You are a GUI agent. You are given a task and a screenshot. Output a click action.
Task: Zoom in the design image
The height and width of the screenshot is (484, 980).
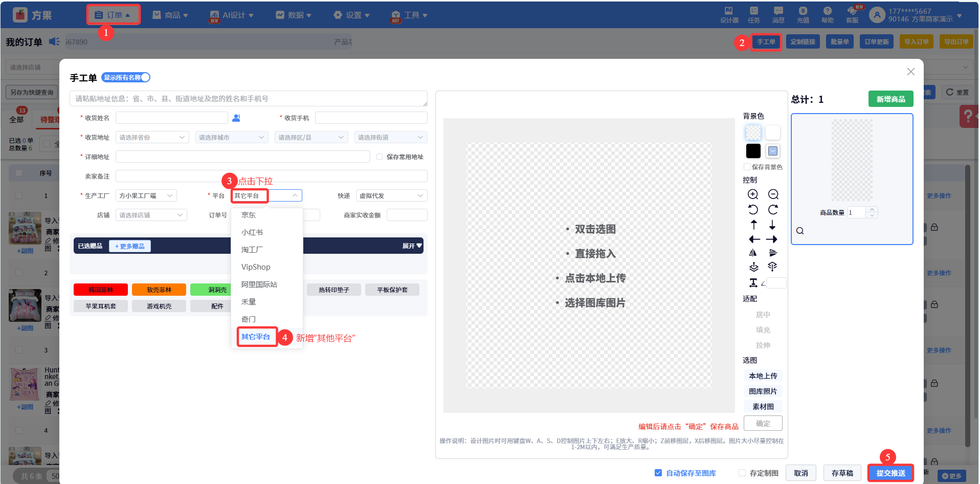[x=753, y=194]
